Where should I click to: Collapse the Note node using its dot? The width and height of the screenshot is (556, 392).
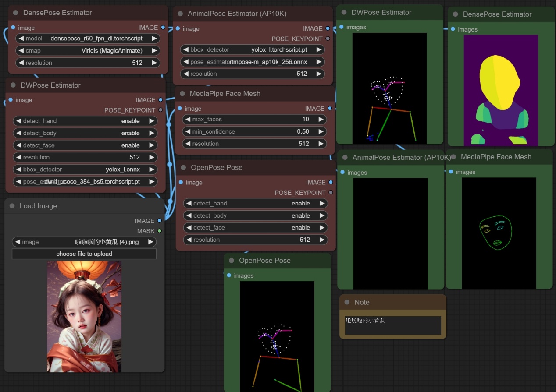[347, 302]
